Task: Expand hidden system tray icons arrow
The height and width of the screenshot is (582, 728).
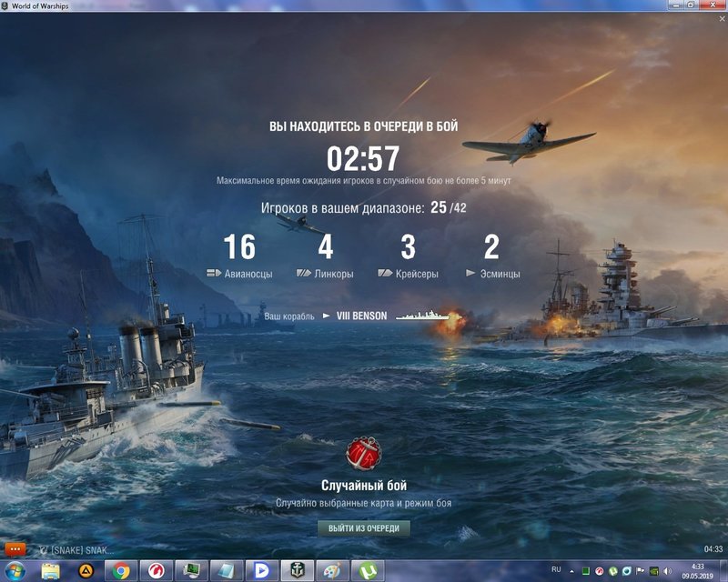Action: tap(571, 570)
